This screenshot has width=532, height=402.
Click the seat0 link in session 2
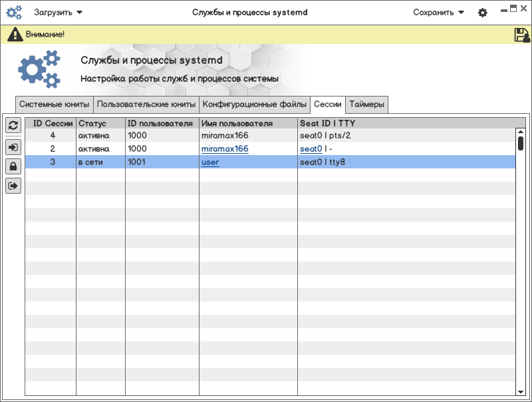tap(311, 149)
